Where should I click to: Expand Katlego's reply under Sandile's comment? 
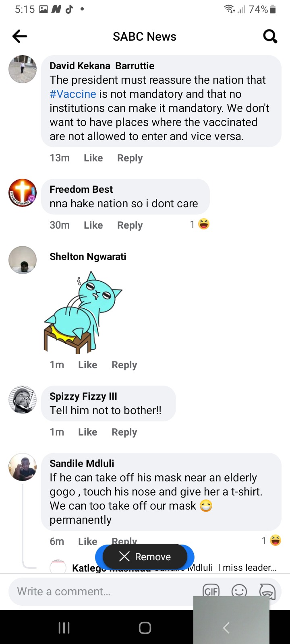[x=174, y=568]
